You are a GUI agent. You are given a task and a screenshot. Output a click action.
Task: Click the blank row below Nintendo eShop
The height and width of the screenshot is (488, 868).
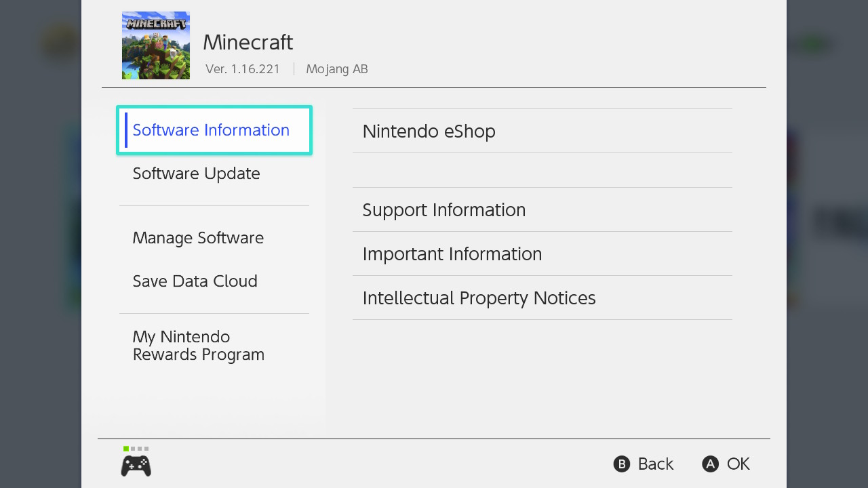pos(542,170)
